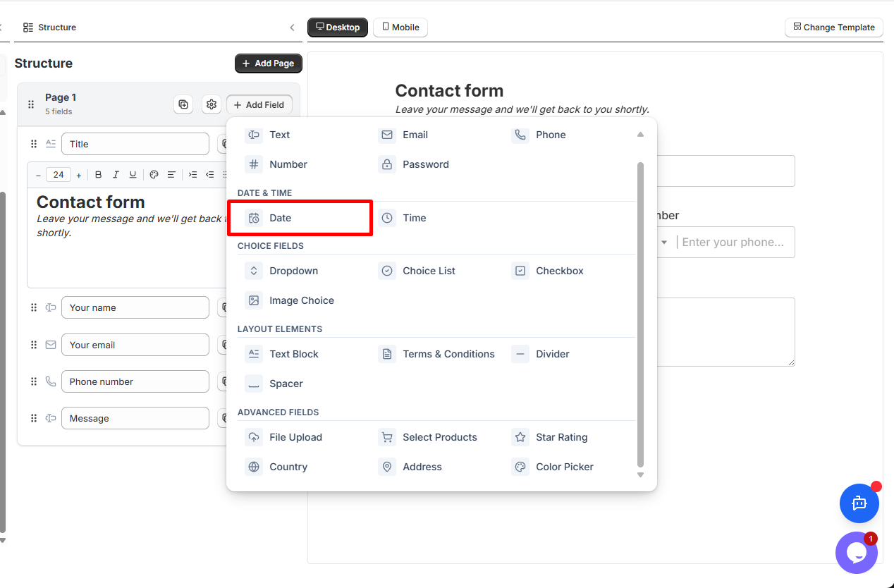Click the Country globe icon
Viewport: 894px width, 588px height.
coord(254,467)
